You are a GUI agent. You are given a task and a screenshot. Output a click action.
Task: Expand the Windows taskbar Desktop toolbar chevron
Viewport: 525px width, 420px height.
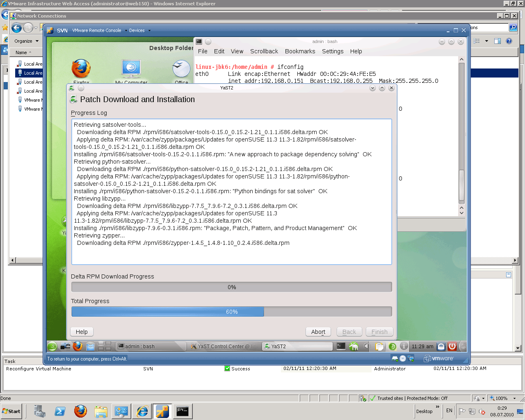[437, 407]
